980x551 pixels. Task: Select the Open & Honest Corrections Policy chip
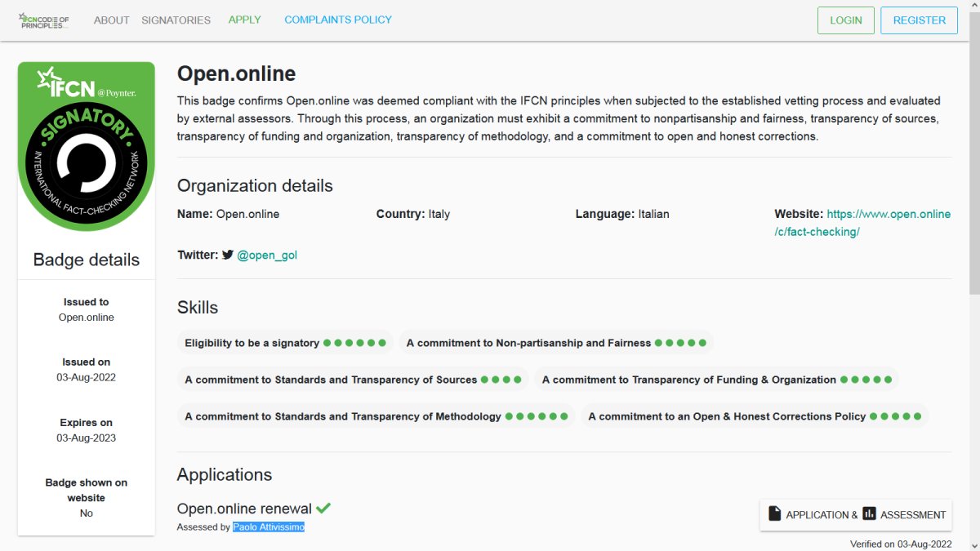tap(755, 416)
